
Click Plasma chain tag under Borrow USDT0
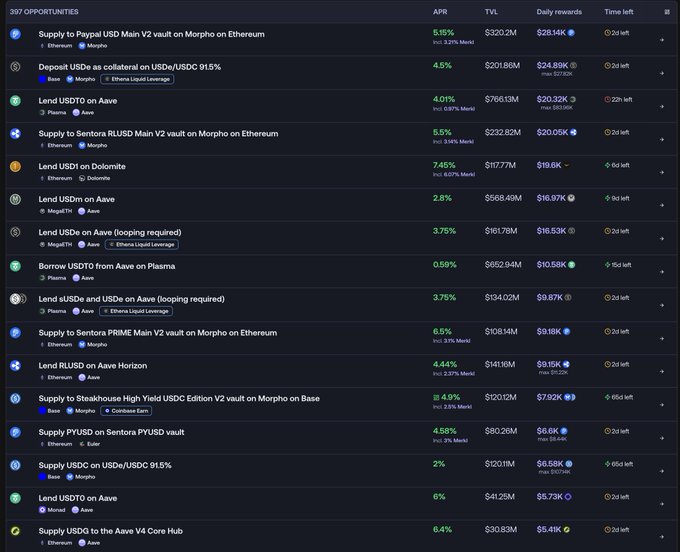tap(53, 278)
